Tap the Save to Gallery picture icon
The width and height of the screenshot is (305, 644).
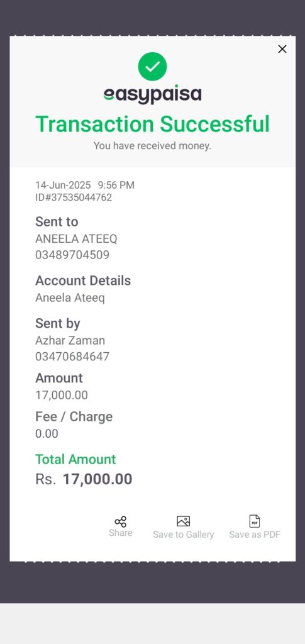183,521
